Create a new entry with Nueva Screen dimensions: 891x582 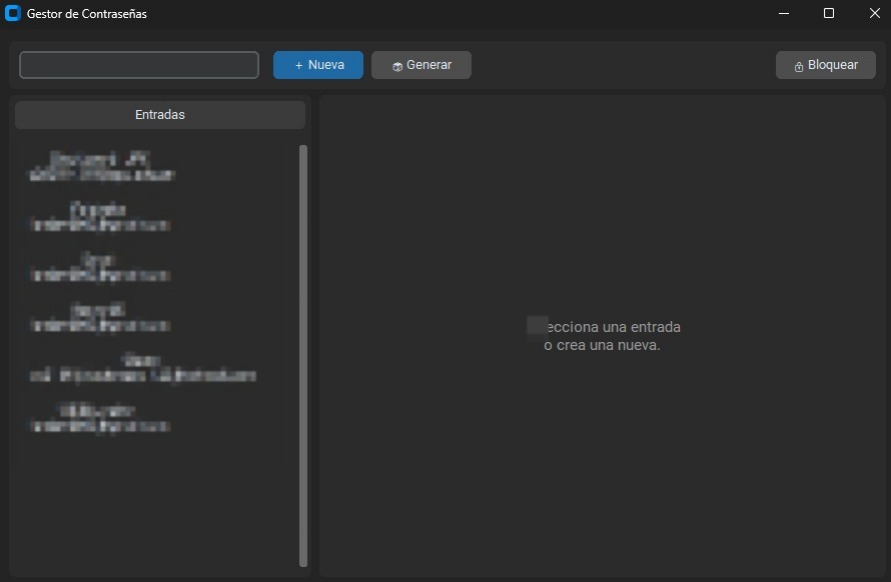(318, 65)
